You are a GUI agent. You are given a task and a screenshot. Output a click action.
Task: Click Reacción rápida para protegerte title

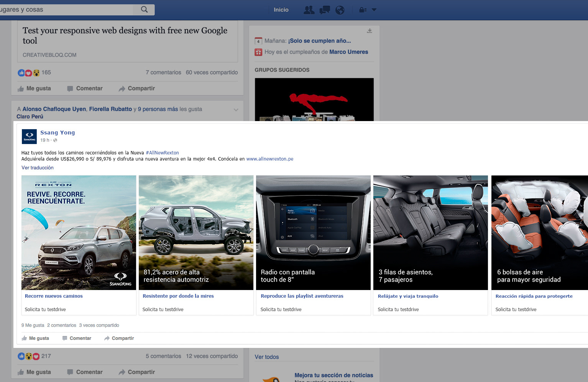[x=534, y=296]
